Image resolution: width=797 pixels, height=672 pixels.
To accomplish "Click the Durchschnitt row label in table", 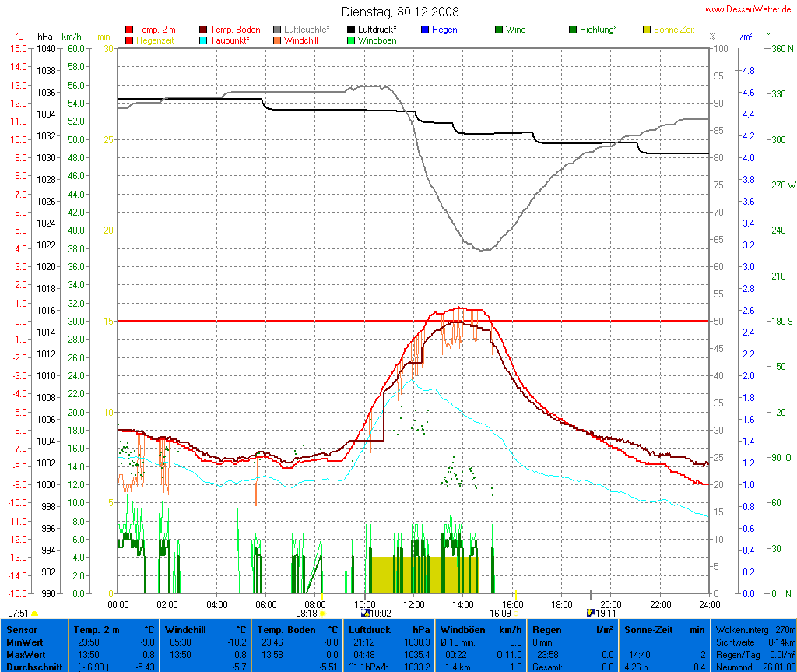I will (33, 667).
